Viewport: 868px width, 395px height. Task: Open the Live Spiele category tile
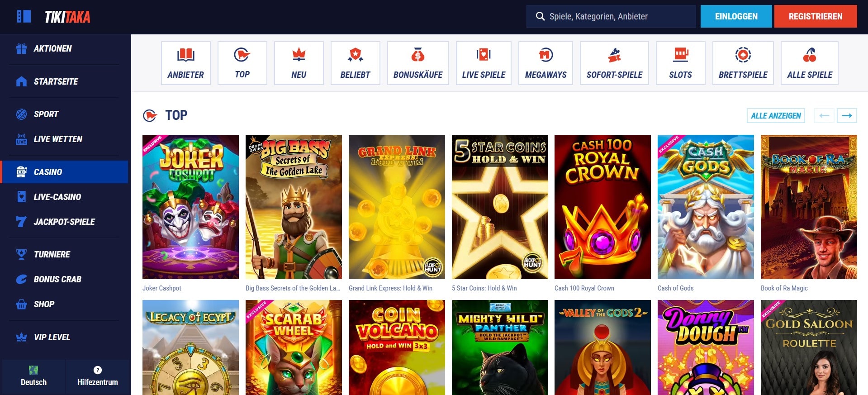pos(484,63)
